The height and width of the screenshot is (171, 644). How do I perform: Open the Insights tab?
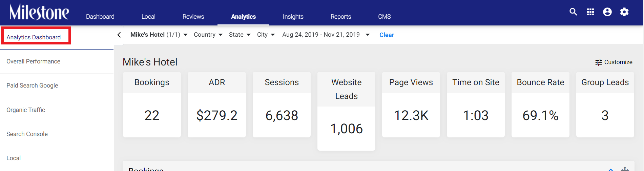pos(293,17)
